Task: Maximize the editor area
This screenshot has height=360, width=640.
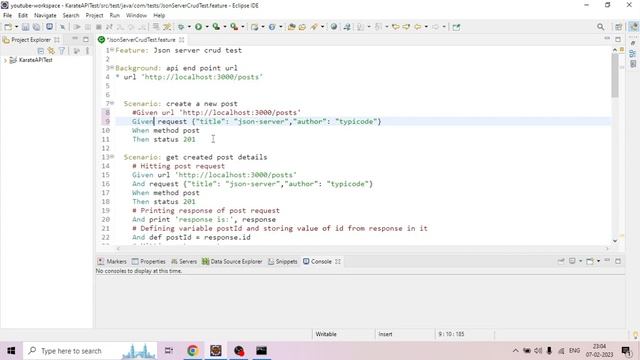Action: coord(618,39)
